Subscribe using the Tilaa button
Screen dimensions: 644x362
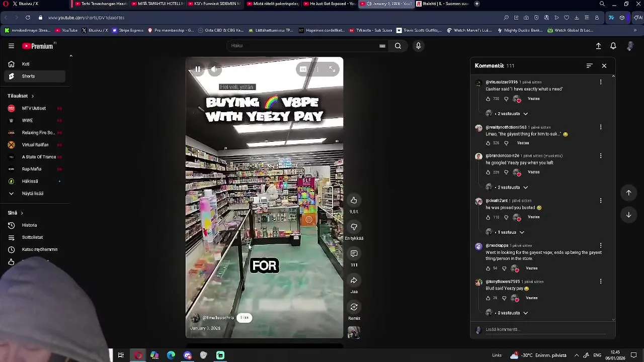point(244,318)
